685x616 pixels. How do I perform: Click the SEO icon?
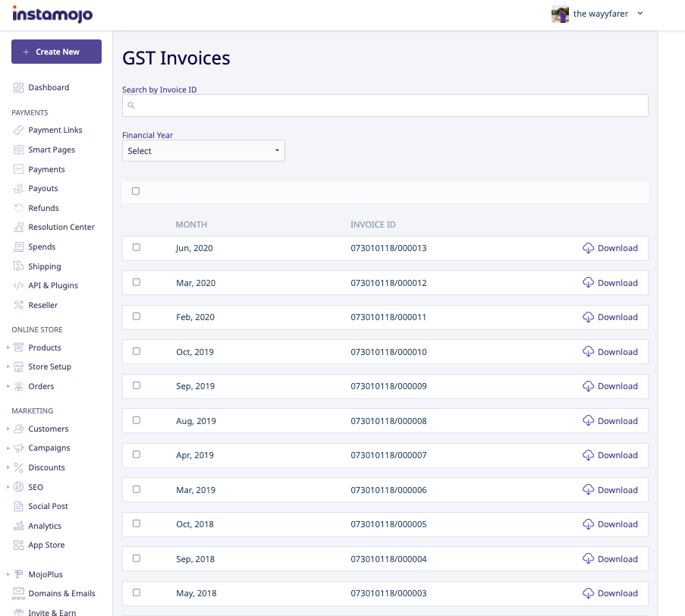[x=18, y=487]
